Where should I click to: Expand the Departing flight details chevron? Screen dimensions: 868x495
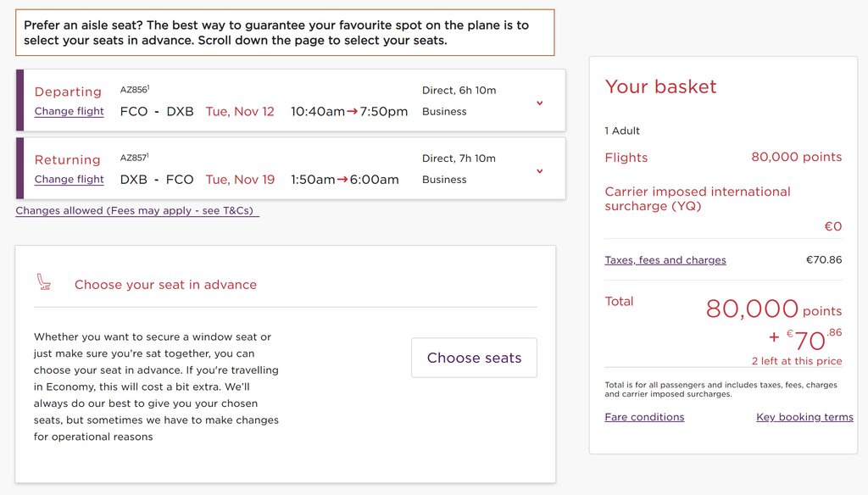pos(540,103)
